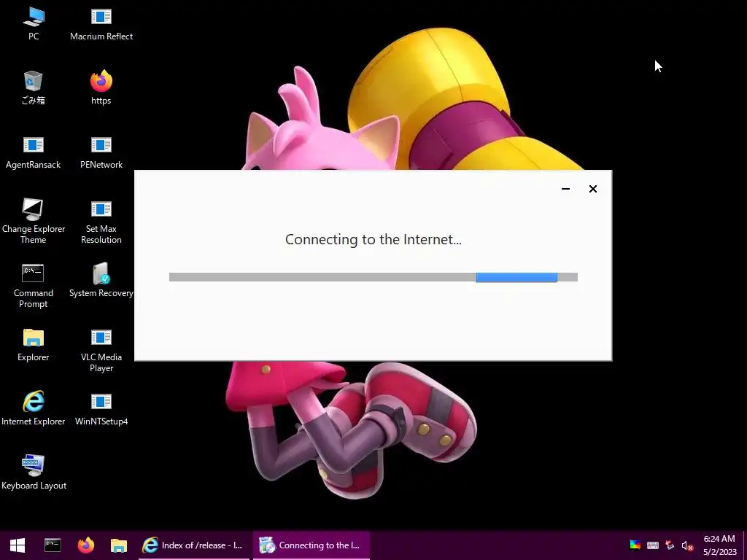Select the Connecting to the I... taskbar button

[311, 545]
